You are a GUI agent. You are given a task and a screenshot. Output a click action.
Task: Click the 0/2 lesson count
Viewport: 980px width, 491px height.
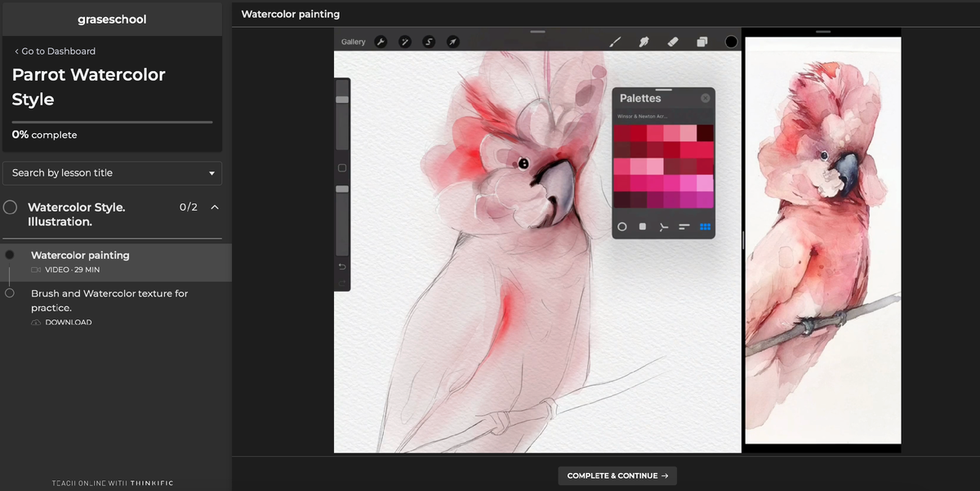[x=189, y=208]
